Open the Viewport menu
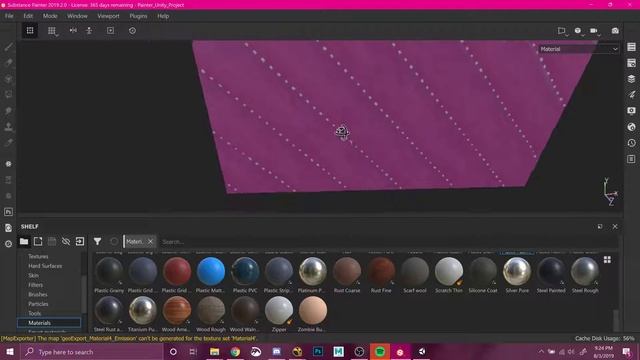This screenshot has height=360, width=640. pyautogui.click(x=108, y=16)
